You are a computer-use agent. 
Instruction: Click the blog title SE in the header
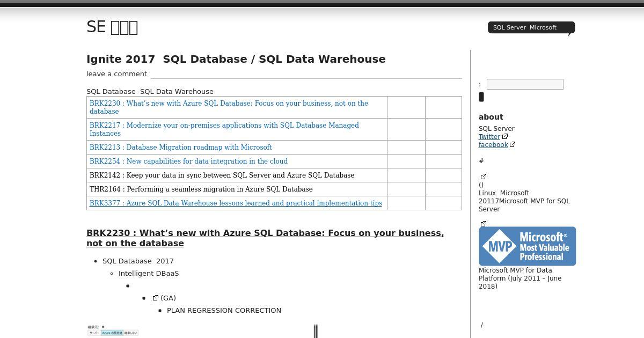coord(112,27)
